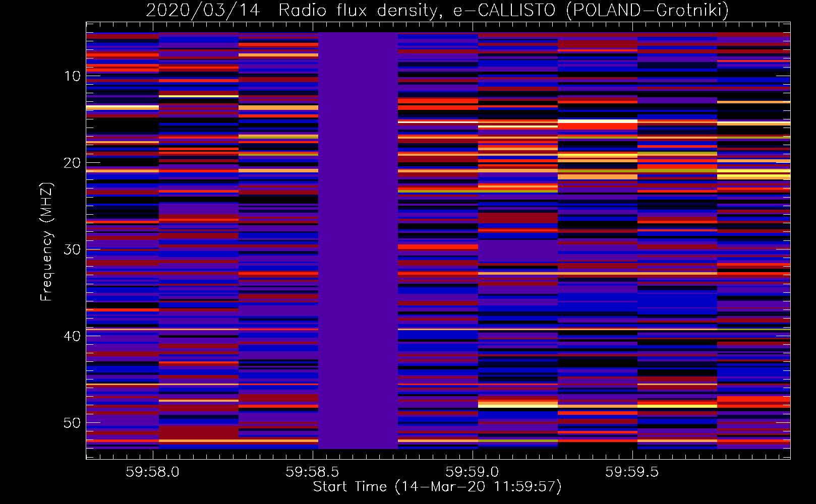816x504 pixels.
Task: Click the 40 MHz frequency tick label
Action: (72, 336)
